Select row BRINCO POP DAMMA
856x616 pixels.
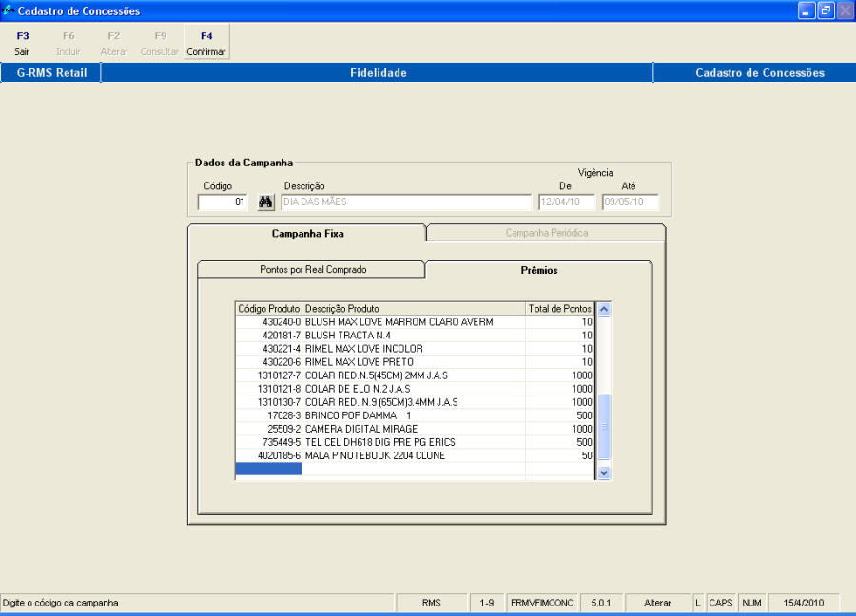(x=415, y=415)
